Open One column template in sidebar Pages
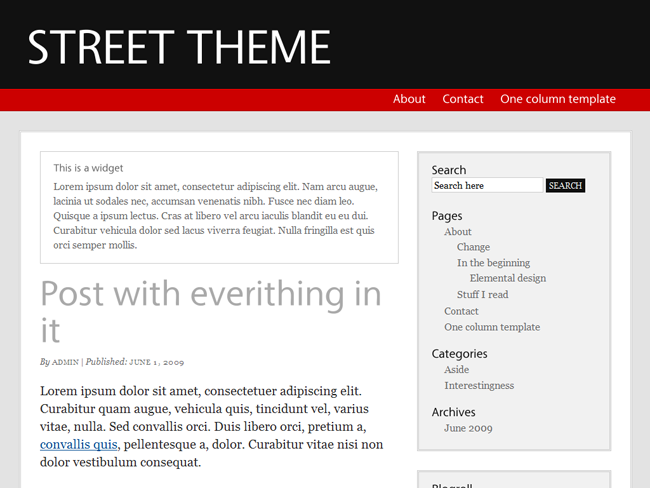 (492, 327)
